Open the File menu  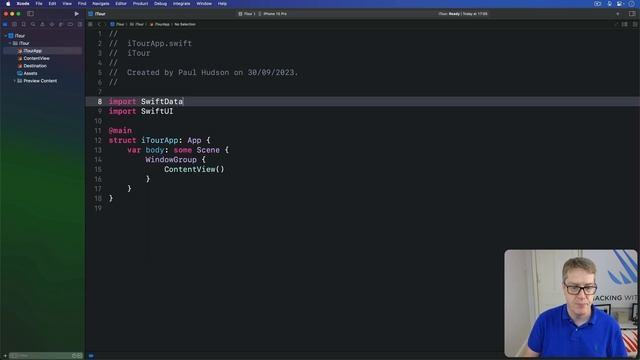pos(39,4)
